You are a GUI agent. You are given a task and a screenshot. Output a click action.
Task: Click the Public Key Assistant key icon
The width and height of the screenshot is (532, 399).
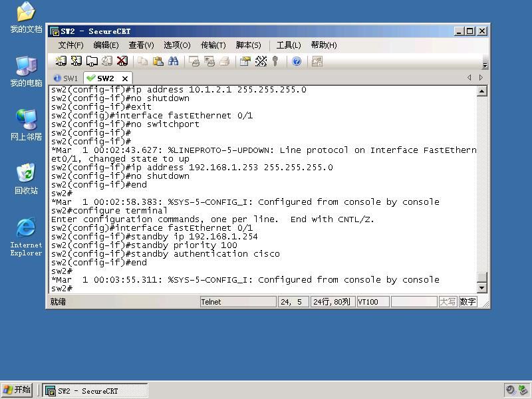point(275,61)
